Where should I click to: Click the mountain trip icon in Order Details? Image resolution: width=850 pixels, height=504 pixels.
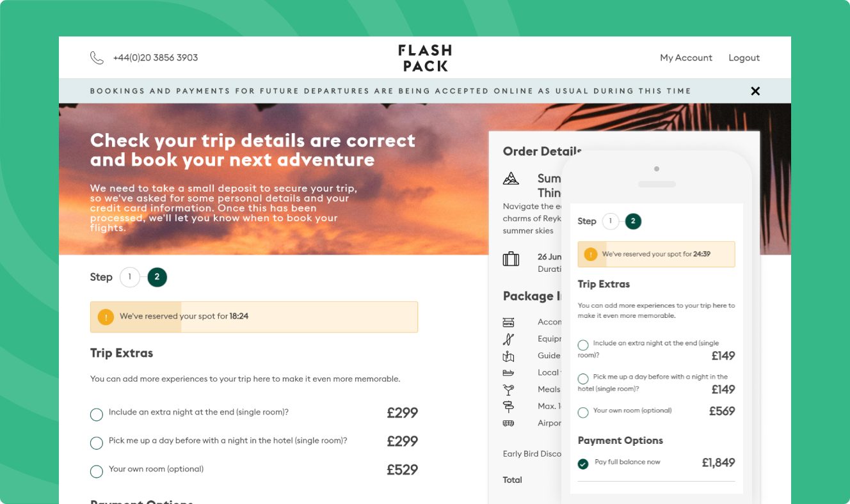pyautogui.click(x=511, y=179)
